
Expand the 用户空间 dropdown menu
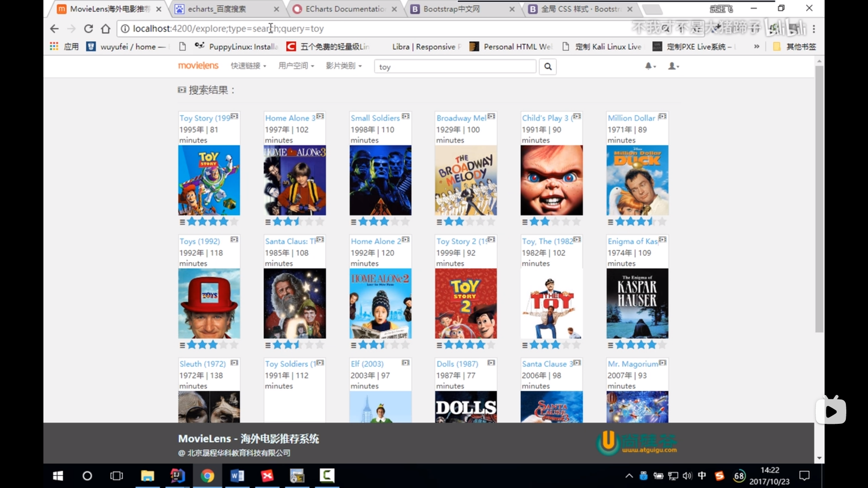296,66
